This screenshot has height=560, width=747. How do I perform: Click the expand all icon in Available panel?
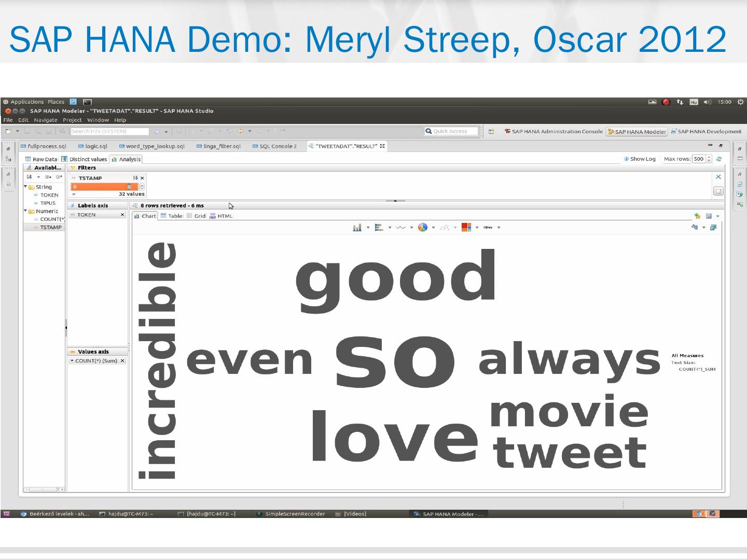pos(48,177)
